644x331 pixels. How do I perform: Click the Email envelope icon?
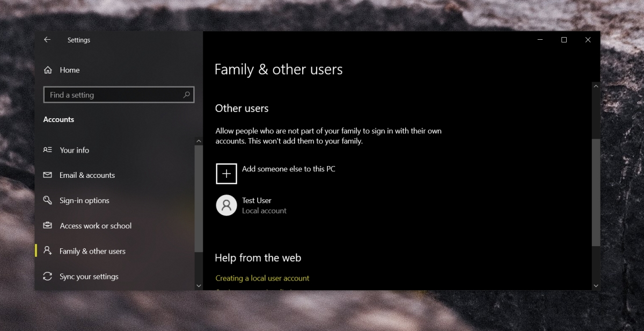pyautogui.click(x=48, y=175)
